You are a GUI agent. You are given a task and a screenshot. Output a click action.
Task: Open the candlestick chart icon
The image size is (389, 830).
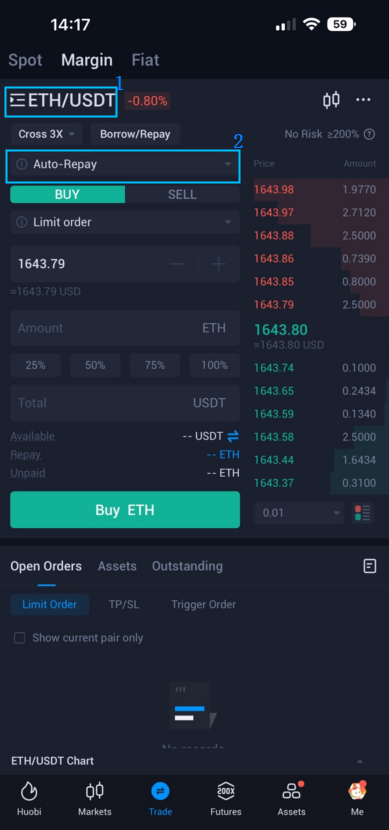click(331, 100)
